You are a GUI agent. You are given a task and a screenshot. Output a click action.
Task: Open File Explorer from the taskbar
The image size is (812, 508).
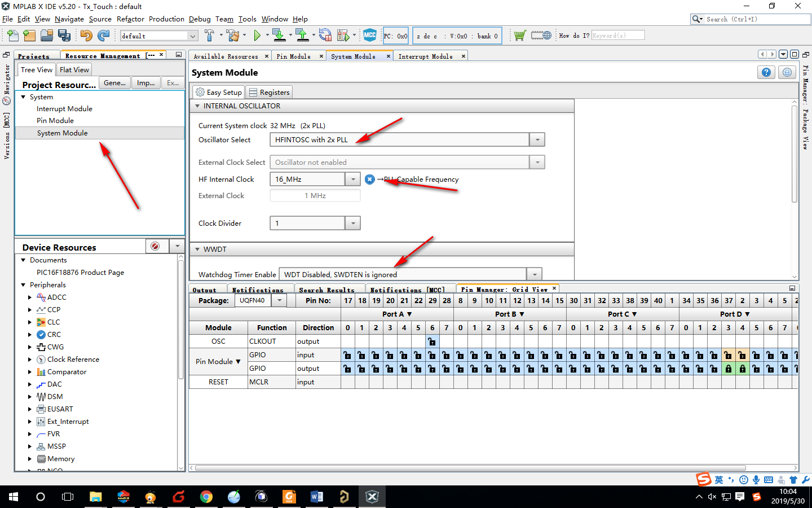(x=95, y=497)
